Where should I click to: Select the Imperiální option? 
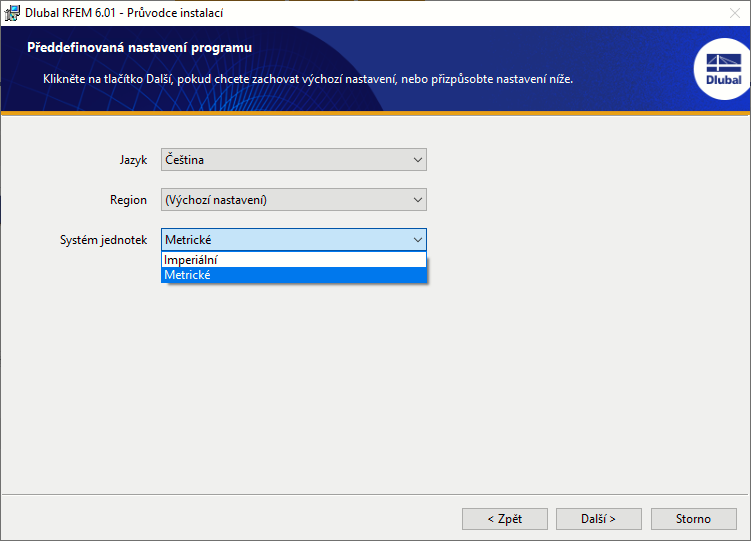(294, 260)
